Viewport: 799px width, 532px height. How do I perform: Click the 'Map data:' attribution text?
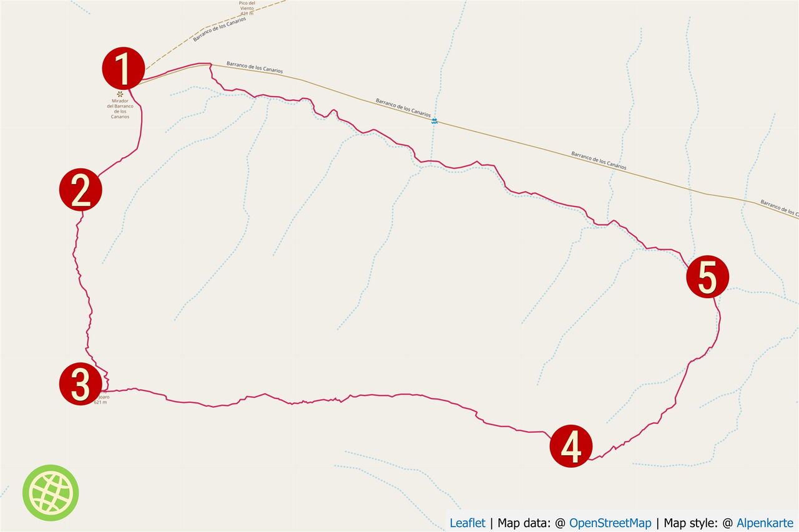[523, 523]
